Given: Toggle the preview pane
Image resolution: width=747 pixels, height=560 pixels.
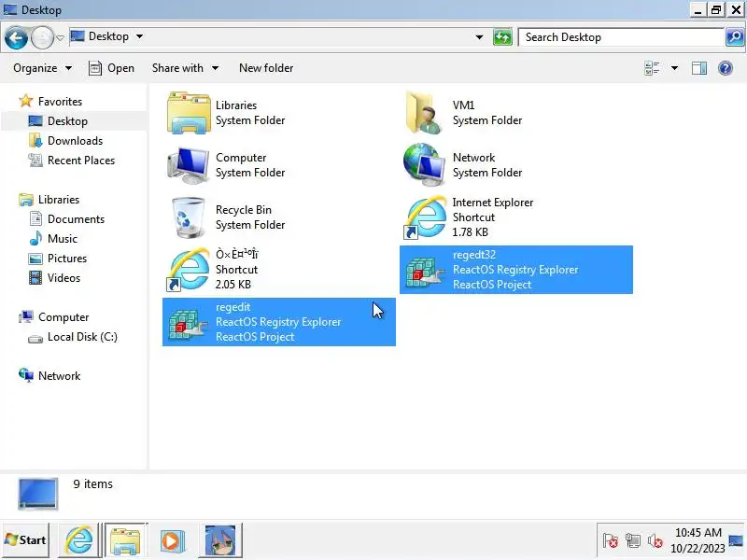Looking at the screenshot, I should 698,68.
